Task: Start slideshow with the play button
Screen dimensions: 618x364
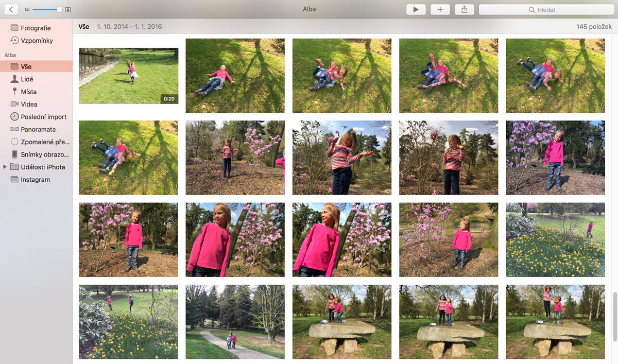Action: click(x=416, y=9)
